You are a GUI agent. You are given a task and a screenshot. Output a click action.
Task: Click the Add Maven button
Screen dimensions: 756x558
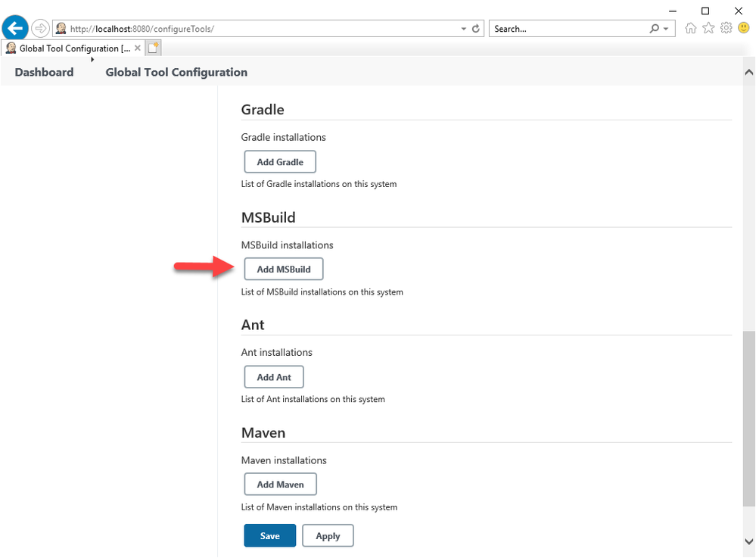(x=280, y=485)
